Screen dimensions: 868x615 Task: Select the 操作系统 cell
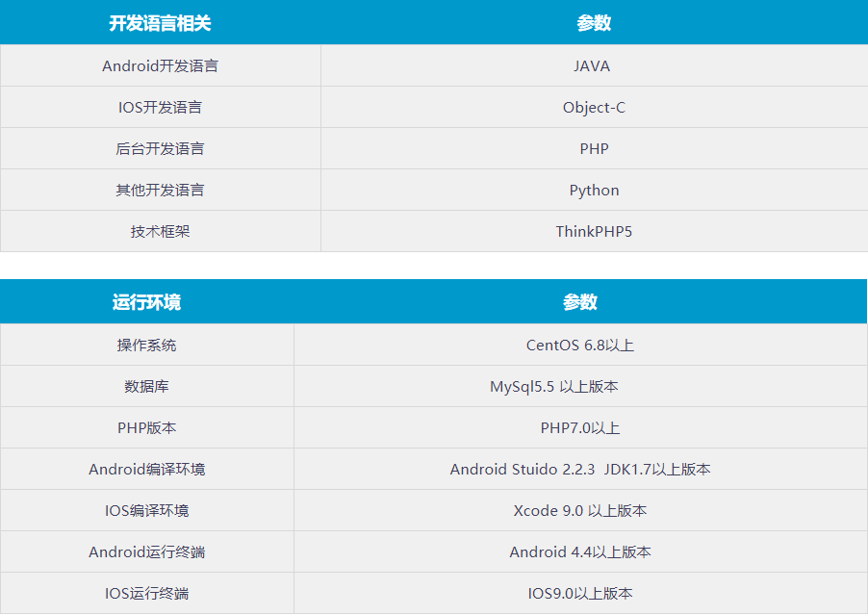(146, 345)
